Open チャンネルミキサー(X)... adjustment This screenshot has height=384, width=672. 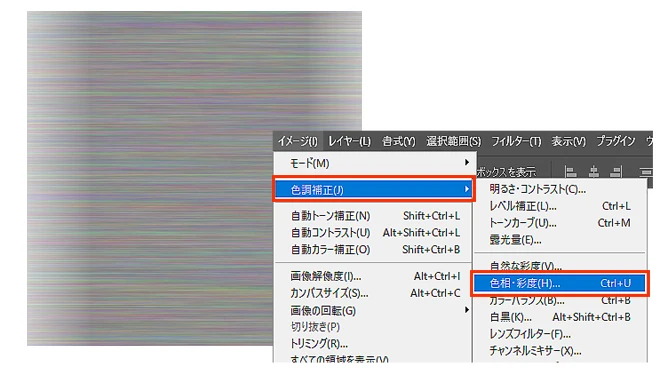point(560,351)
